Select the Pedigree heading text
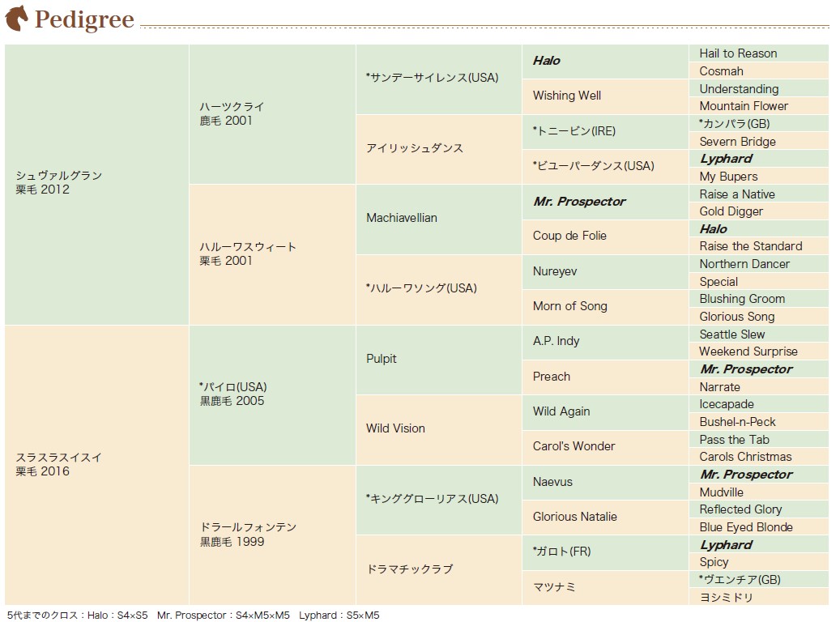The image size is (840, 622). pyautogui.click(x=84, y=19)
